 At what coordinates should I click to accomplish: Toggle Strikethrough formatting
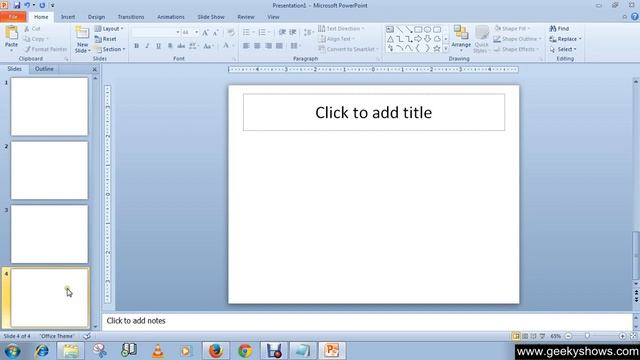tap(181, 46)
